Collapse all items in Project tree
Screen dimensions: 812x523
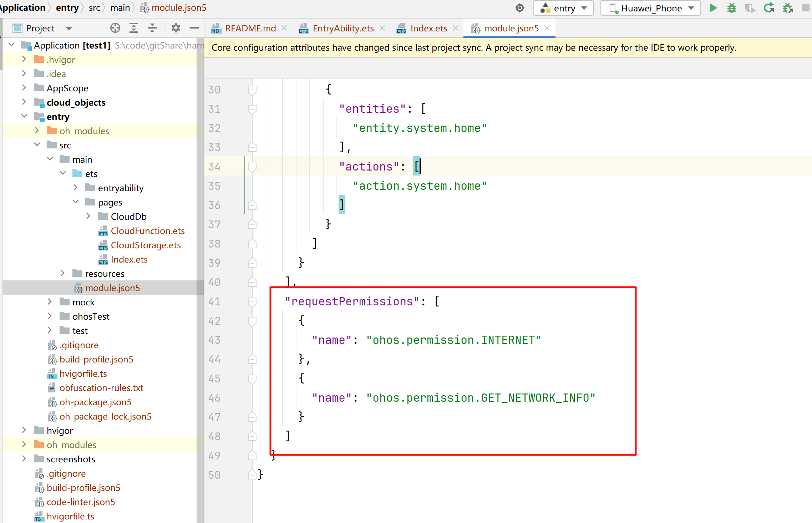152,28
